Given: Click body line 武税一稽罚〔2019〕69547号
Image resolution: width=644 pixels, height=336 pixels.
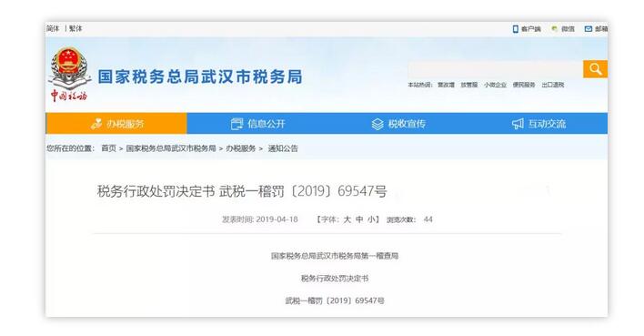Looking at the screenshot, I should pyautogui.click(x=335, y=300).
